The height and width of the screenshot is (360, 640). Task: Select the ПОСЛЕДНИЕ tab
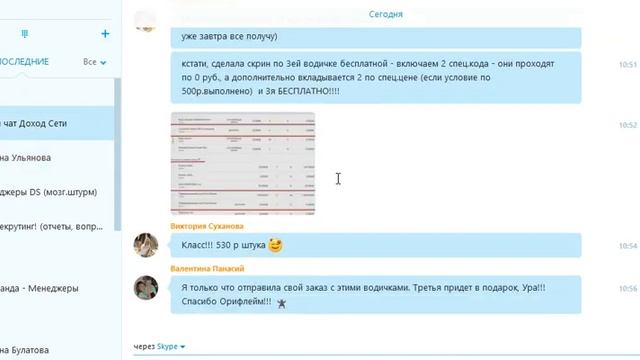[24, 62]
